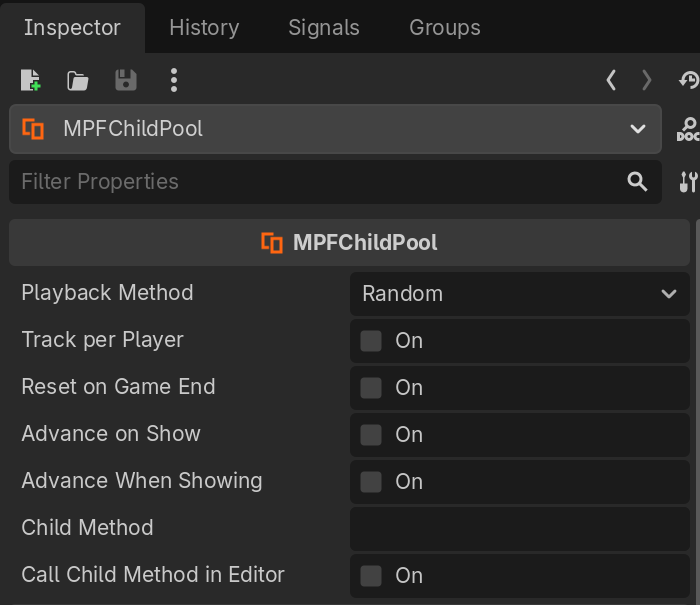Go to the previous edited object
This screenshot has height=605, width=700.
click(611, 81)
